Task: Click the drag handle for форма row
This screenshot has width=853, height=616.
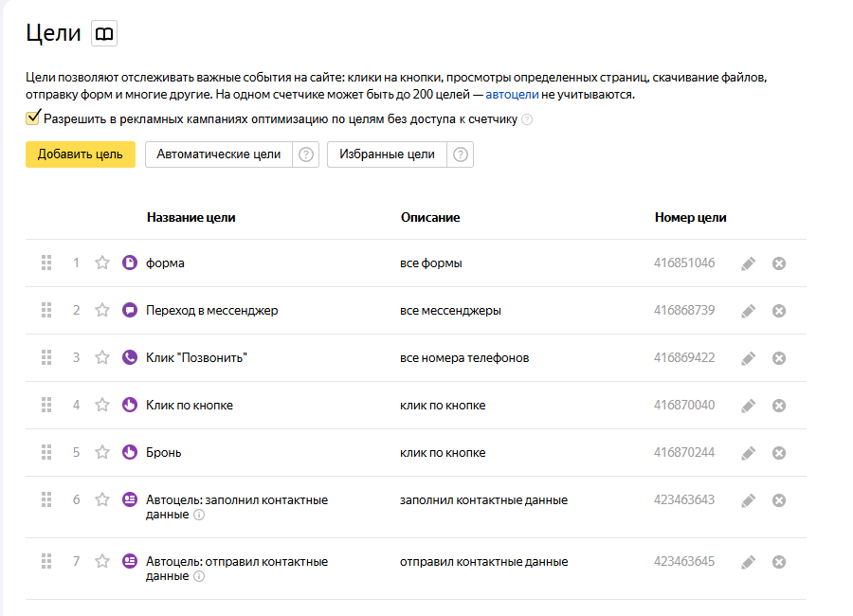Action: pyautogui.click(x=46, y=263)
